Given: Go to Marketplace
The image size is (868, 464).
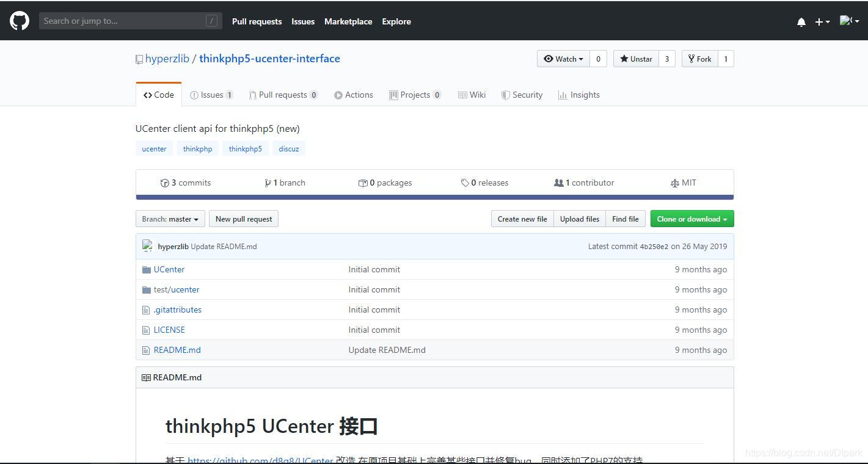Looking at the screenshot, I should [x=348, y=21].
